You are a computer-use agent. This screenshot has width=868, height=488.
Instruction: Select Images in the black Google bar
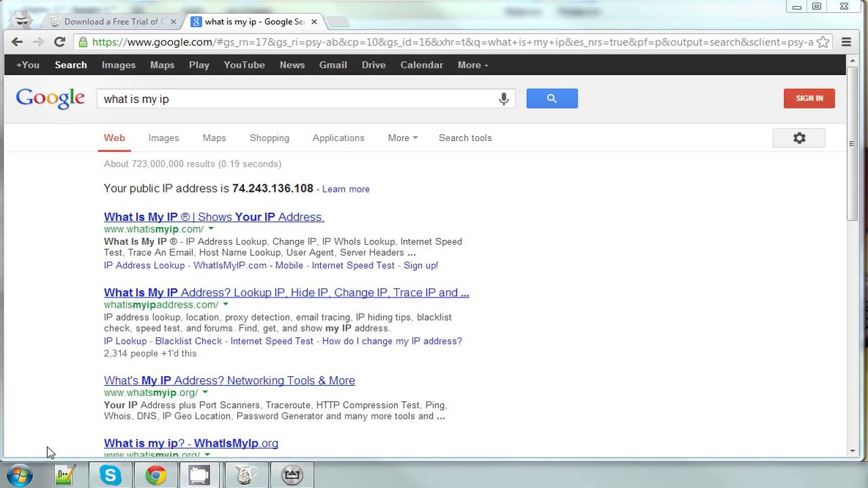tap(119, 65)
